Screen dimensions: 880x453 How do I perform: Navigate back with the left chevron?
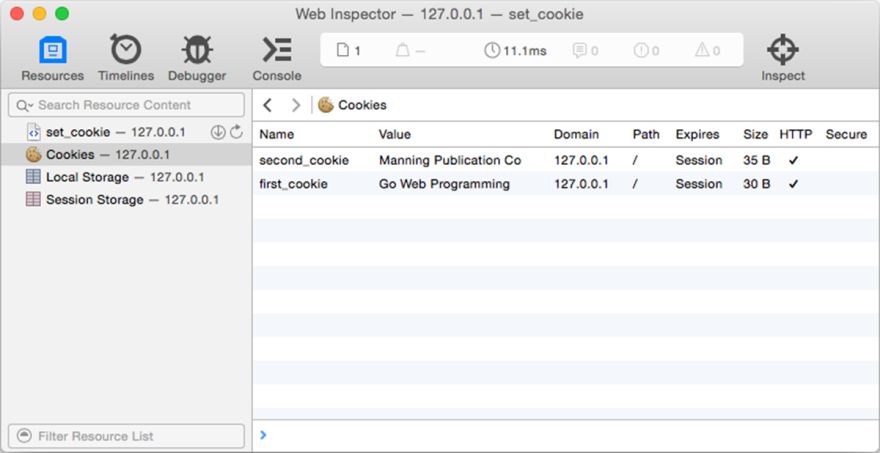267,105
